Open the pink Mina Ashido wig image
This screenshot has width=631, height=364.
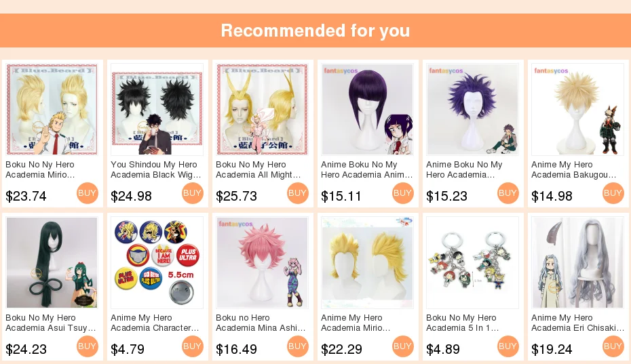(x=263, y=262)
